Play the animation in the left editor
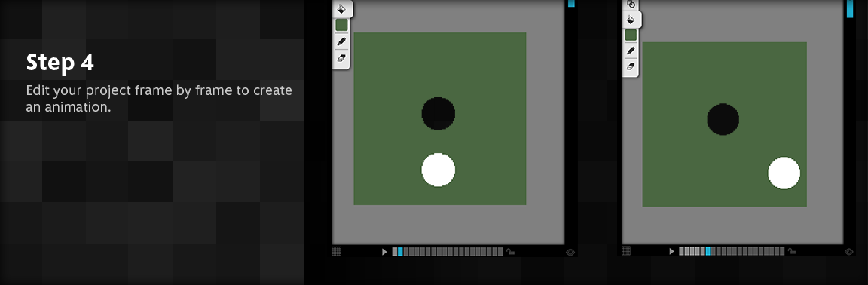The height and width of the screenshot is (285, 868). click(x=384, y=252)
